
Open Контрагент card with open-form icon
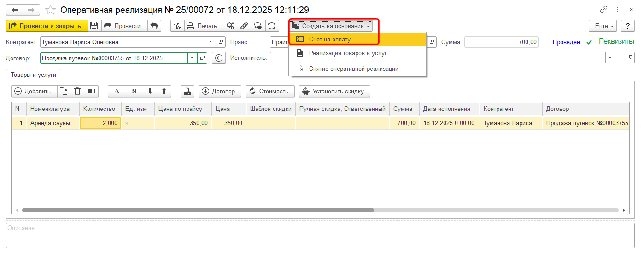pyautogui.click(x=221, y=42)
